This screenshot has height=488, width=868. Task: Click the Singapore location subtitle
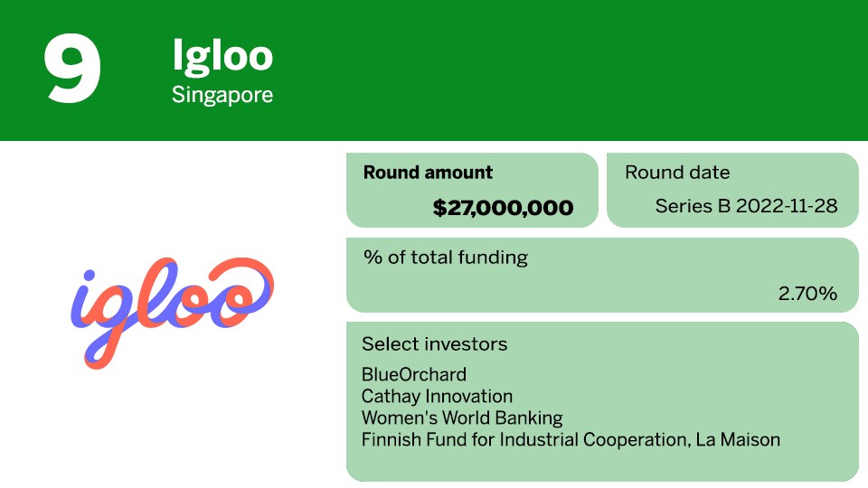pyautogui.click(x=222, y=94)
